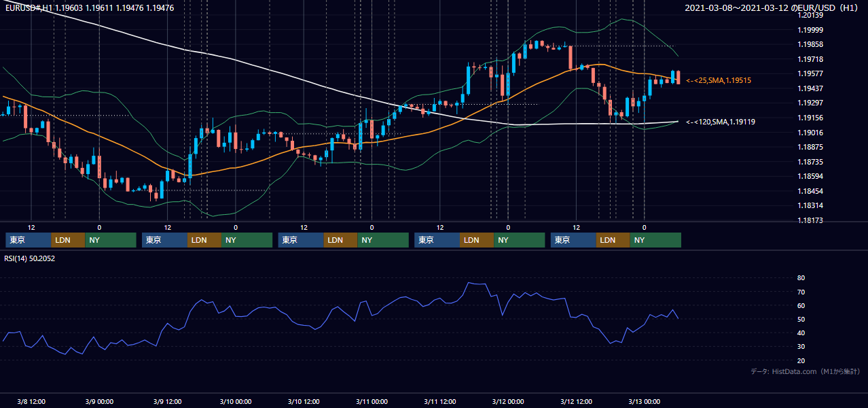The image size is (868, 408).
Task: Click the LDN session block for 3/8
Action: coord(69,240)
